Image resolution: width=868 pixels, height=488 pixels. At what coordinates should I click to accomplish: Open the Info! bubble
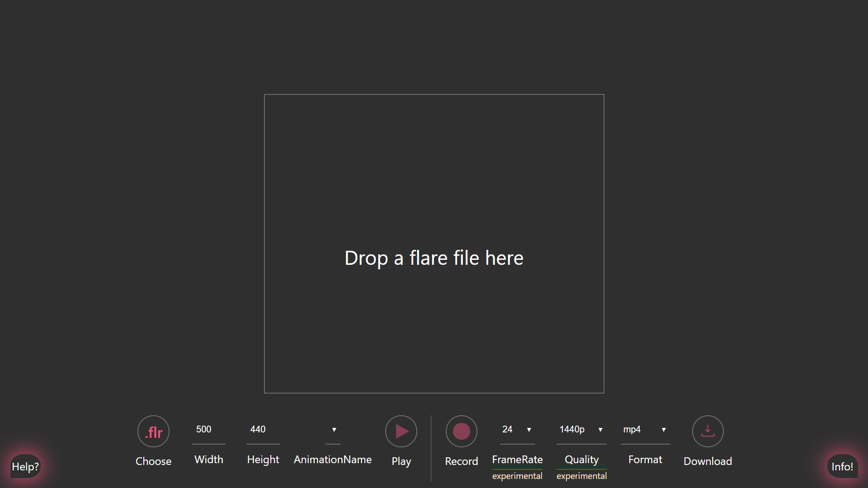click(x=842, y=466)
